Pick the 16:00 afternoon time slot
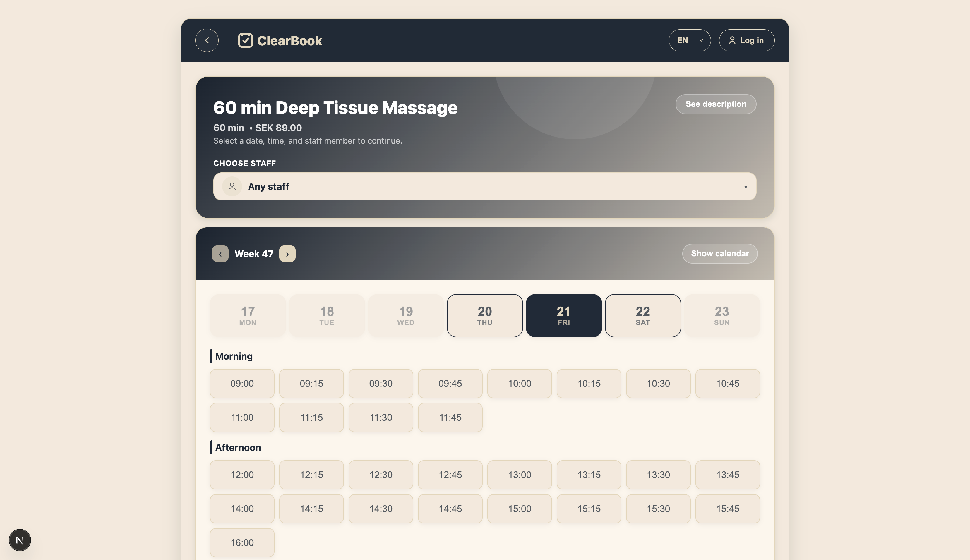Screen dimensions: 970x560 242,542
